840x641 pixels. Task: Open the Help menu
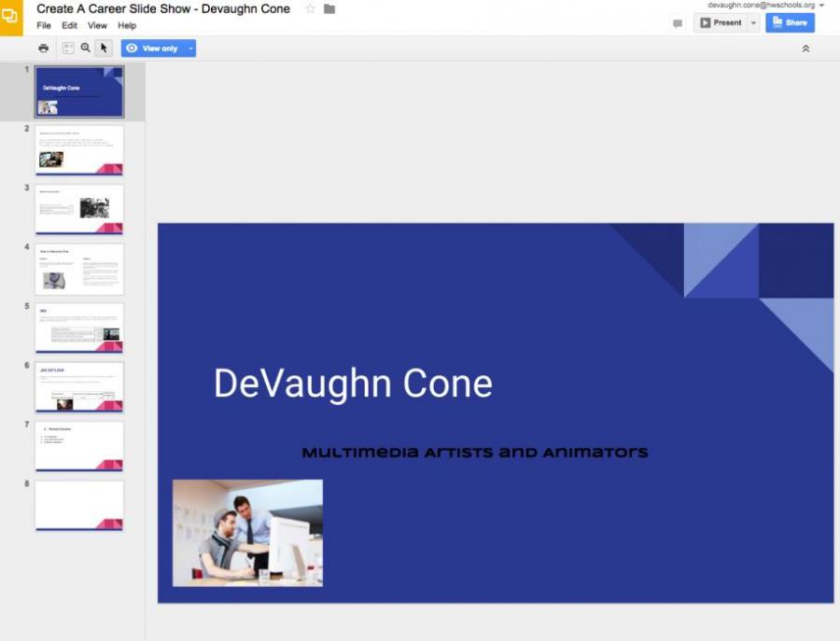coord(127,25)
